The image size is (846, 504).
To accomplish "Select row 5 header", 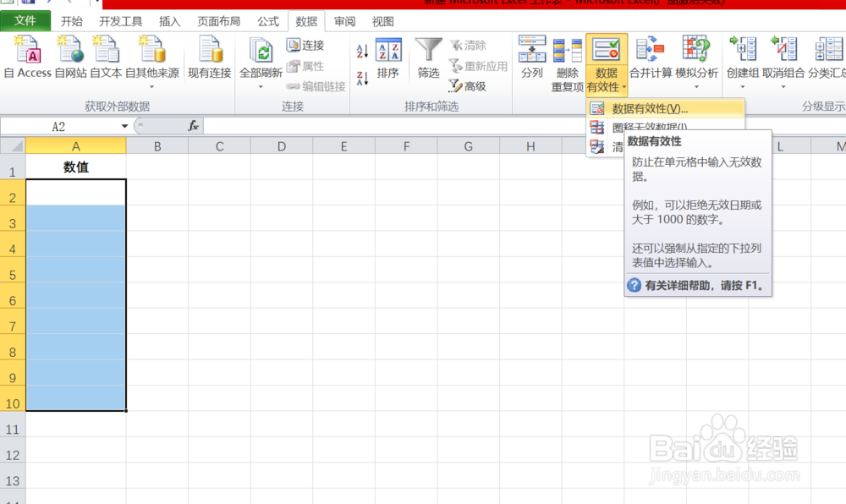I will (13, 270).
